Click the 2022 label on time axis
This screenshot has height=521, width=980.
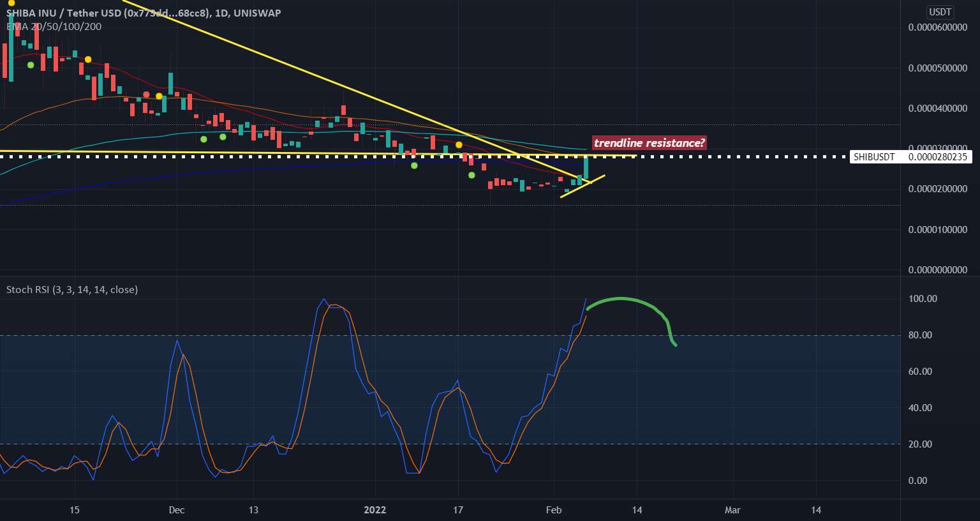tap(375, 510)
